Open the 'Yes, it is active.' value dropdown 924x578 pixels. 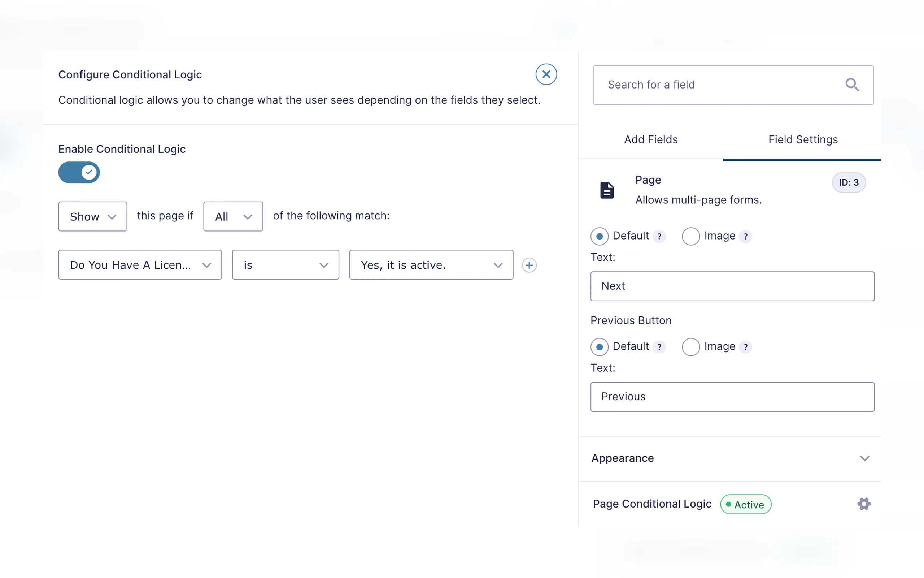click(431, 264)
